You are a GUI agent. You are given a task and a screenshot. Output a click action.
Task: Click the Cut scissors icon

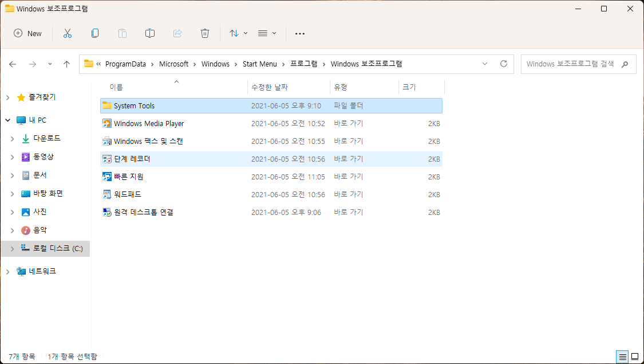pyautogui.click(x=68, y=33)
